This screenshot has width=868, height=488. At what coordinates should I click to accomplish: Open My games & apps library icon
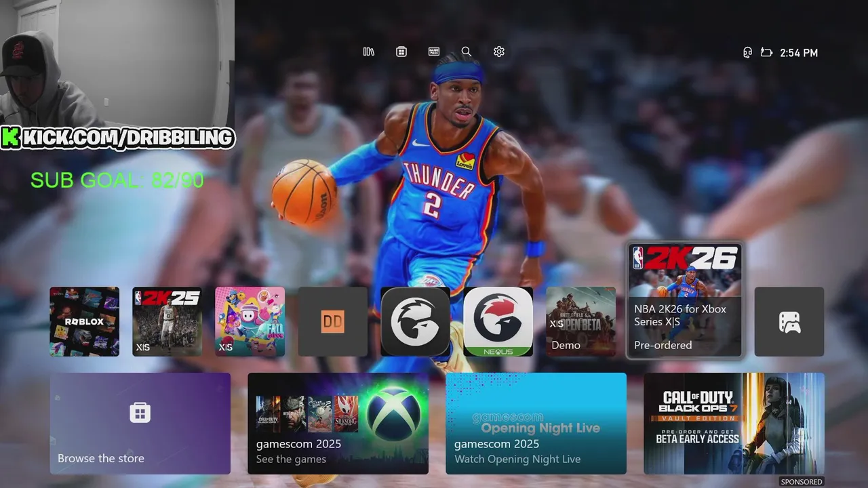[x=369, y=52]
